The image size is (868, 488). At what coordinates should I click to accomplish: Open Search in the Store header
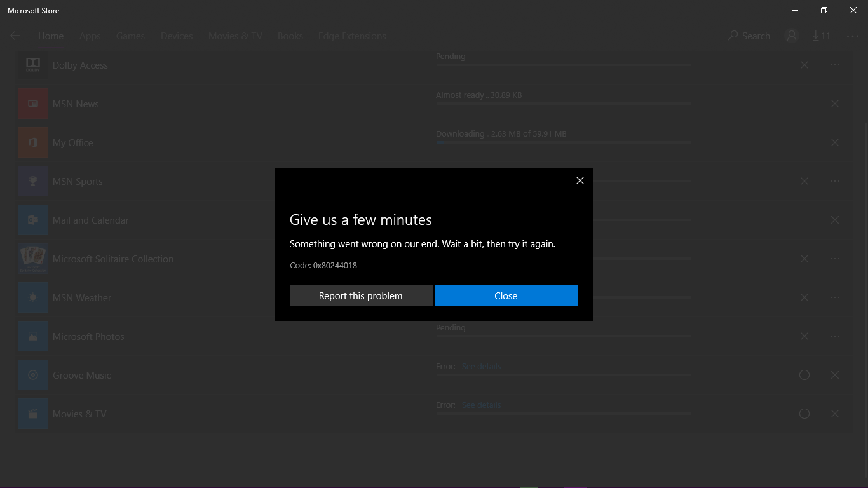click(x=749, y=36)
